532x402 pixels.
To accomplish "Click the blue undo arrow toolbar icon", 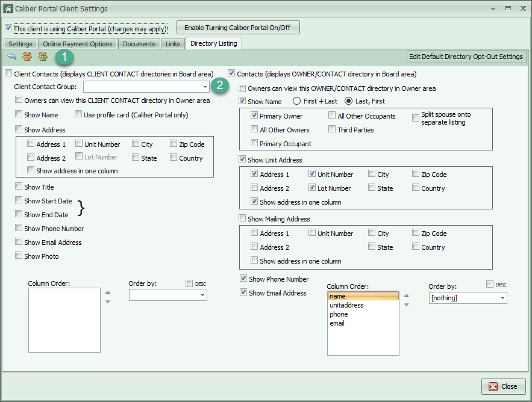I will 12,57.
